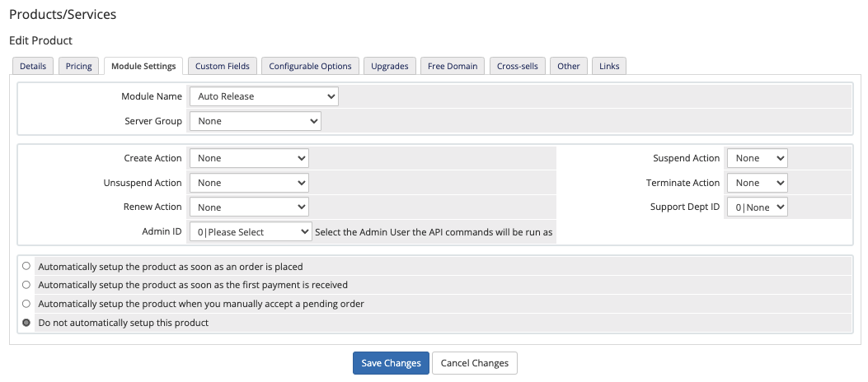Click the Cancel Changes button
Screen dimensions: 868x382
(x=475, y=363)
